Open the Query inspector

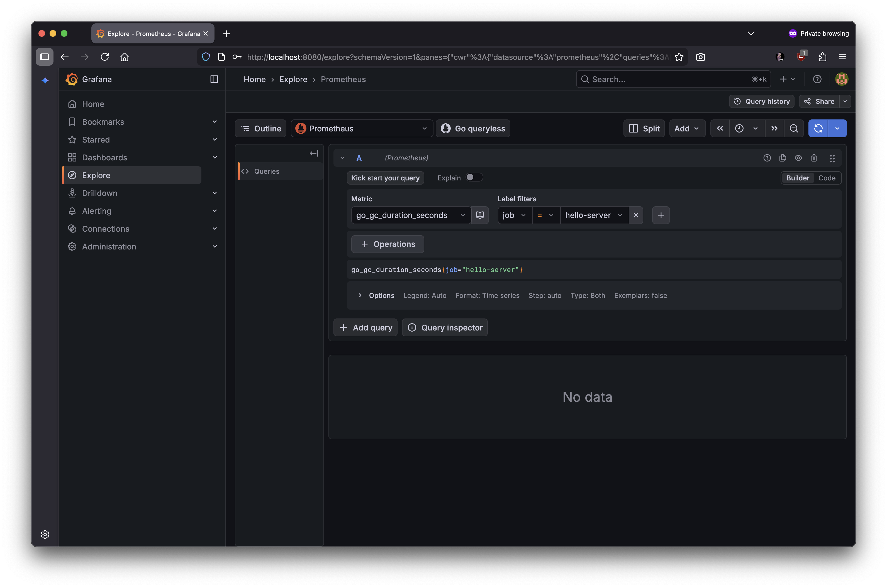[445, 328]
